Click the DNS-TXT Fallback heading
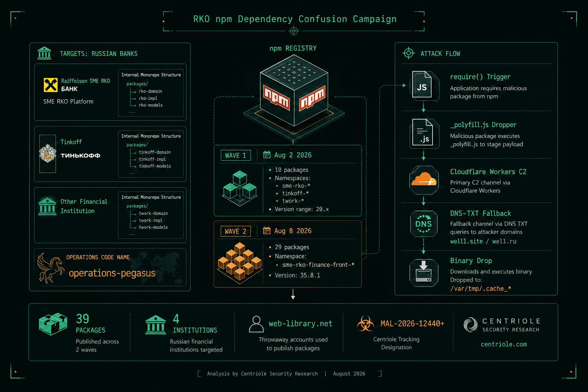Image resolution: width=588 pixels, height=392 pixels. pos(480,213)
